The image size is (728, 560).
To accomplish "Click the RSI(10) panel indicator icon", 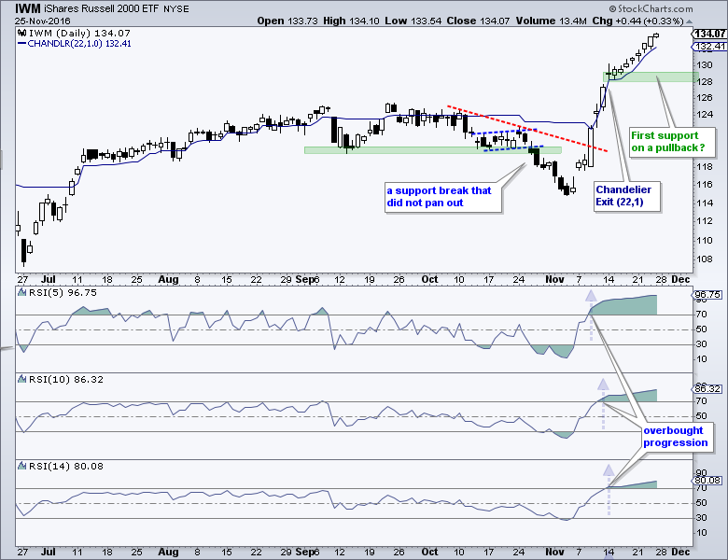I will [21, 379].
